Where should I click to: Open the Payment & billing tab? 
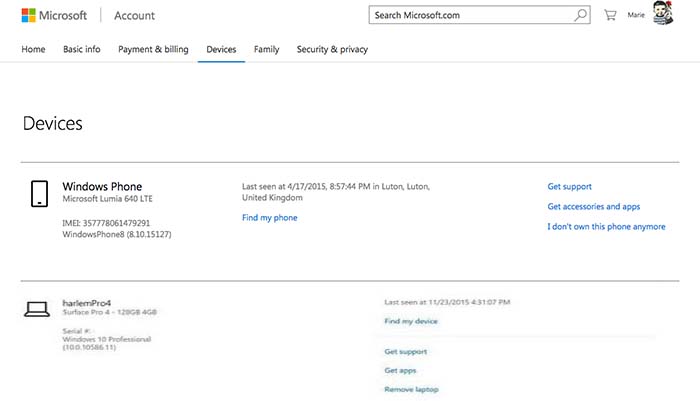point(153,49)
